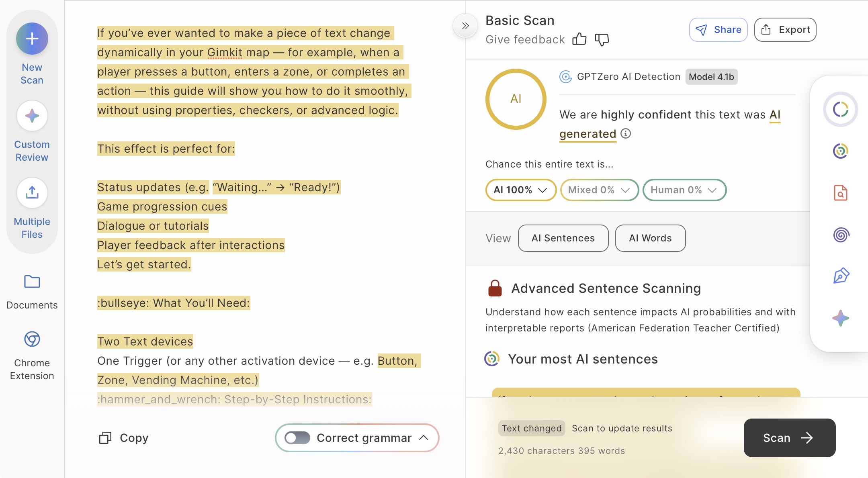The width and height of the screenshot is (868, 478).
Task: Toggle the Correct grammar switch
Action: (x=297, y=438)
